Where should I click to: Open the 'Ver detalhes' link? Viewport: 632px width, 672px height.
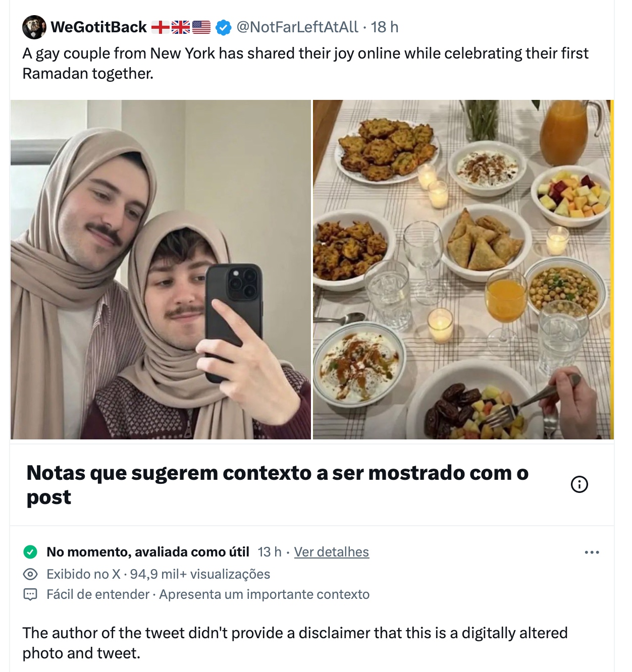tap(331, 552)
